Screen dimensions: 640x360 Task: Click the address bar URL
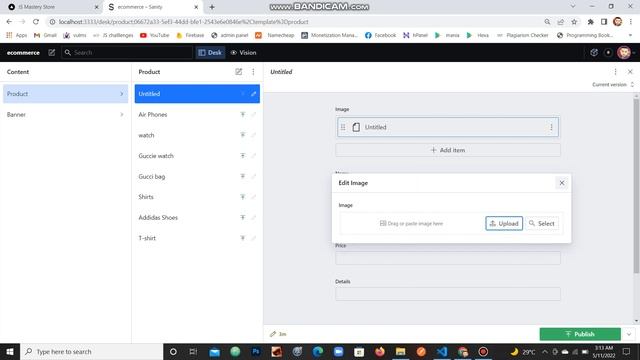pyautogui.click(x=184, y=22)
